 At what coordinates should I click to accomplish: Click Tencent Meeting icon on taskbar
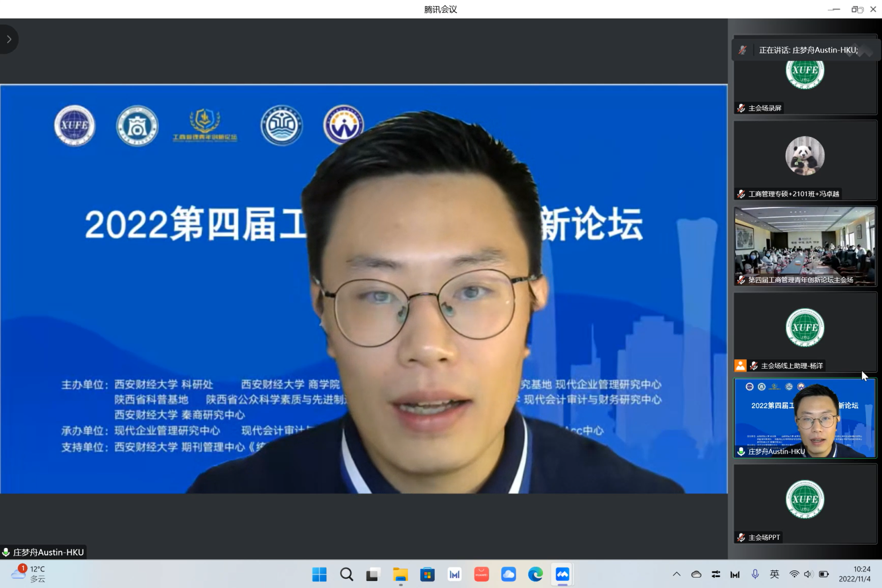coord(563,574)
